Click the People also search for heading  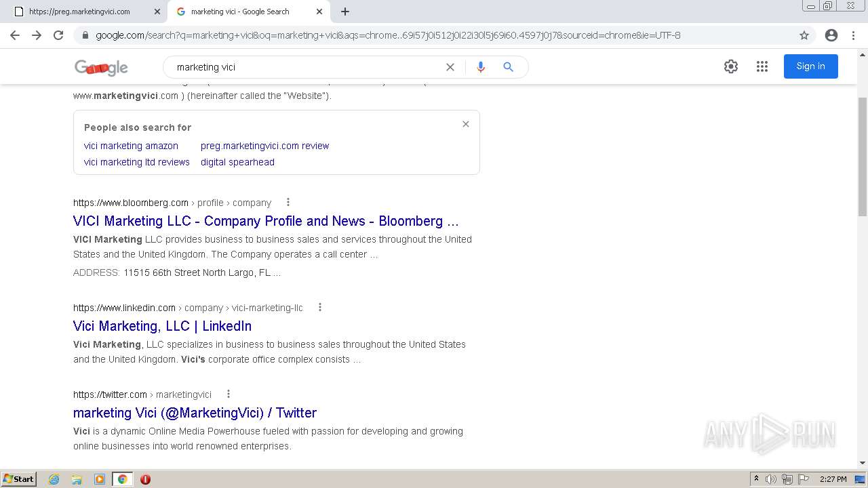tap(138, 127)
